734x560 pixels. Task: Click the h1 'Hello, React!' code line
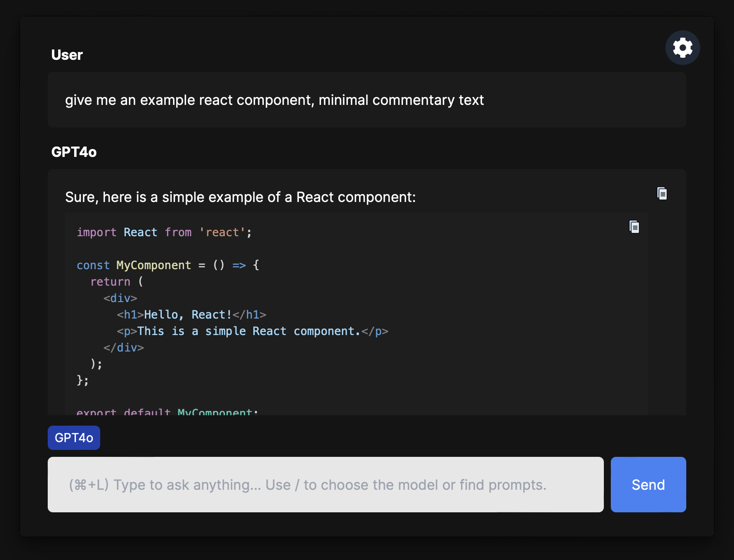[x=191, y=315]
